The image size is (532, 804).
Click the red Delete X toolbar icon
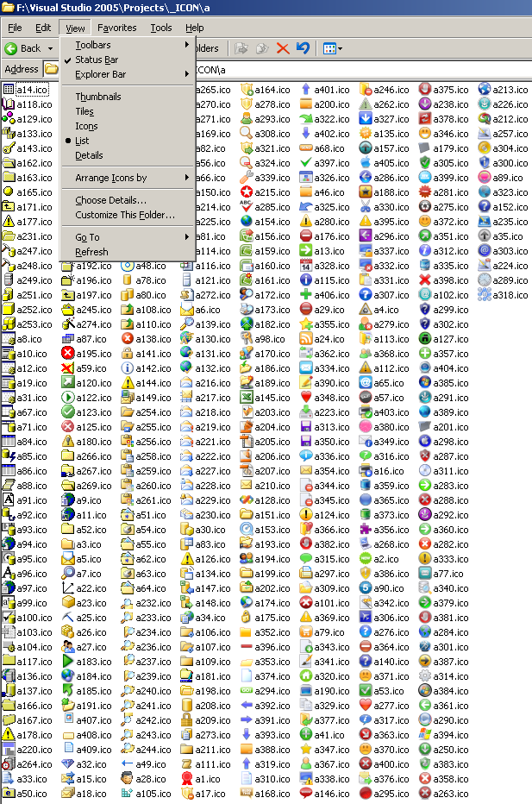283,48
